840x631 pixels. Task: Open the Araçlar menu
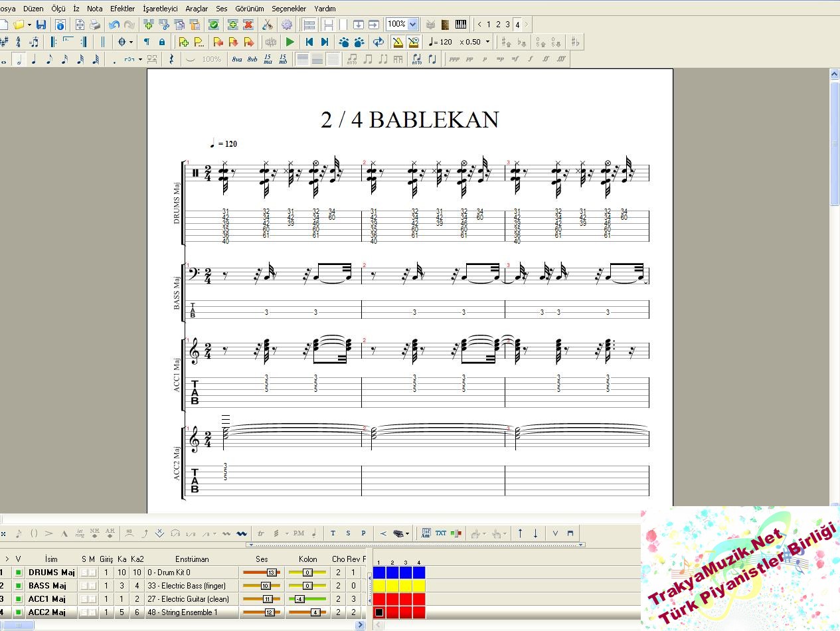coord(197,9)
